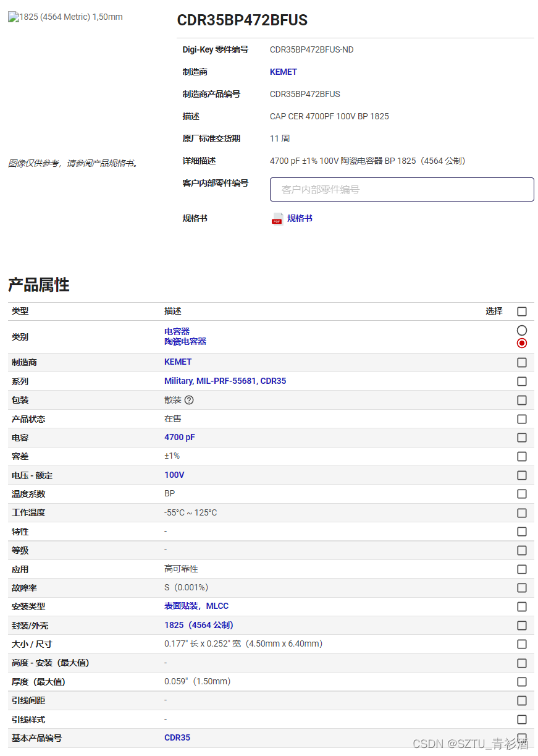Image resolution: width=538 pixels, height=756 pixels.
Task: Click the 1825（4564 公制）package link
Action: [x=199, y=626]
